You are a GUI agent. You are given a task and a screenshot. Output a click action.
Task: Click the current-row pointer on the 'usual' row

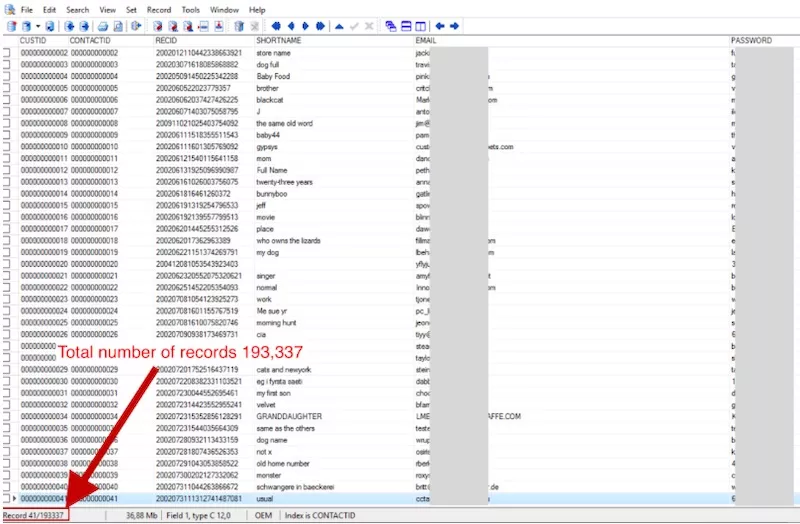14,498
